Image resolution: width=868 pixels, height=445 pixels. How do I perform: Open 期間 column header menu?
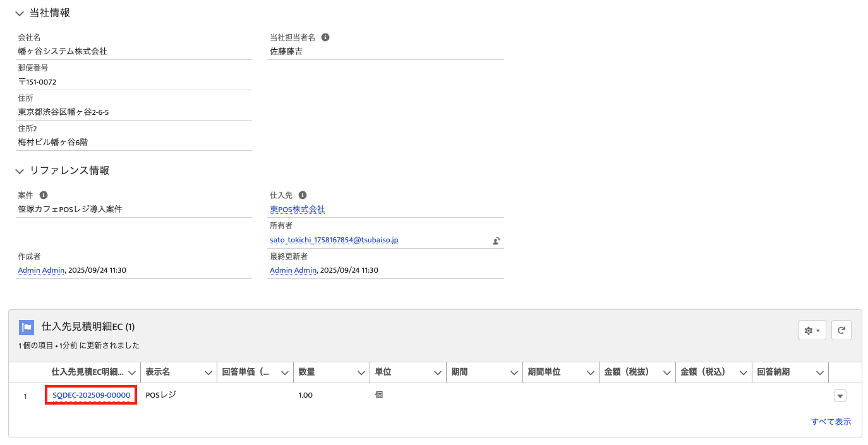[514, 373]
